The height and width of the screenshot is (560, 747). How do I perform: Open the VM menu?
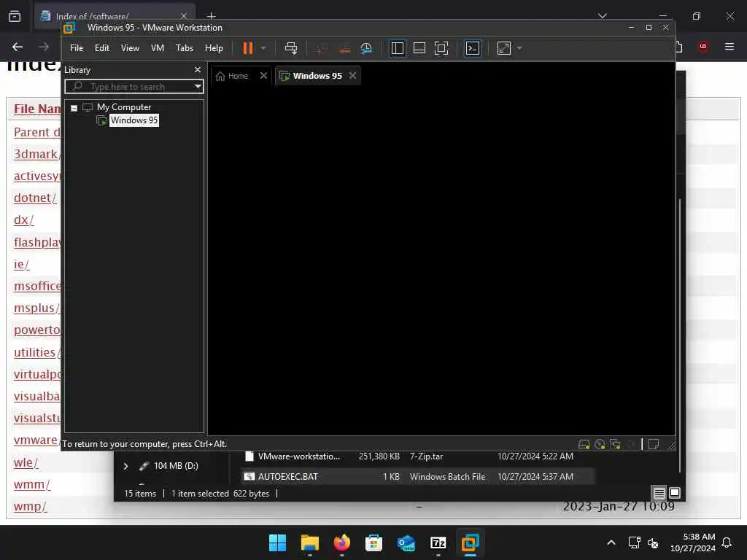(x=158, y=48)
